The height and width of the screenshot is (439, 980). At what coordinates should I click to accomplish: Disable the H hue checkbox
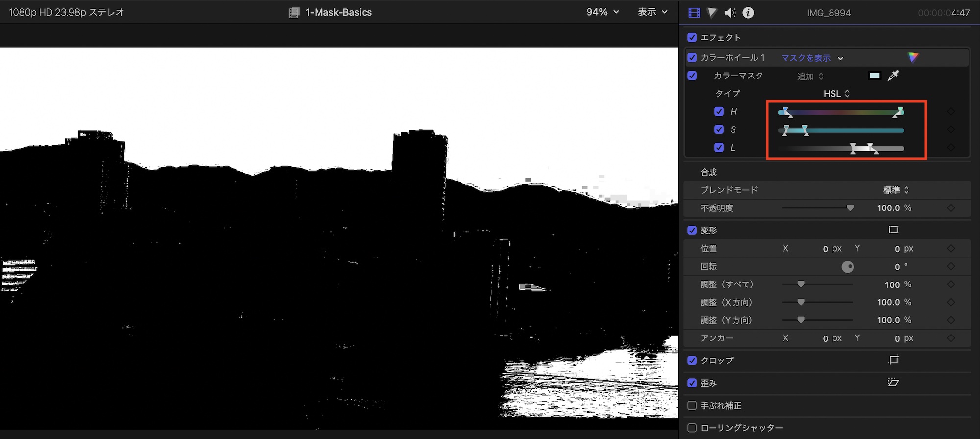pyautogui.click(x=719, y=112)
